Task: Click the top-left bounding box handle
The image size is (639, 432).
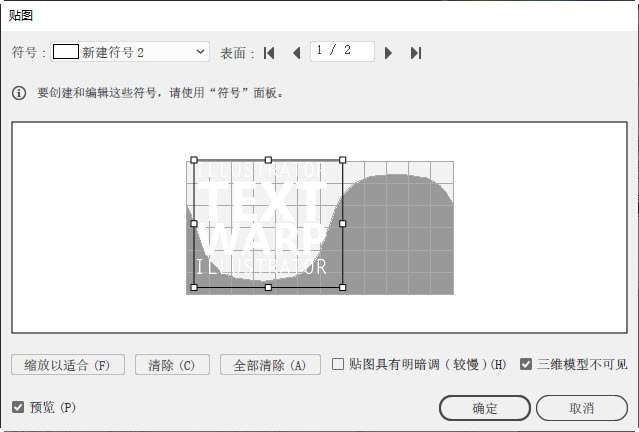Action: coord(194,160)
